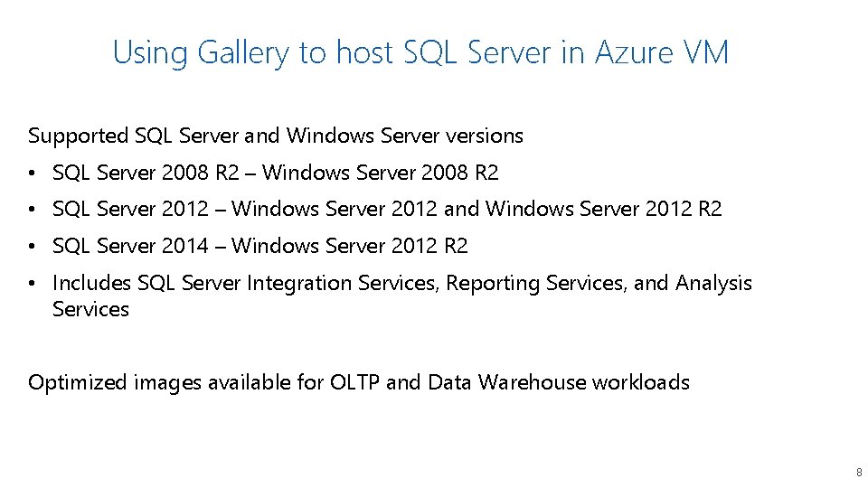Click 'Windows Server 2012 R2' in the 2012 bullet
Image resolution: width=868 pixels, height=488 pixels.
[x=603, y=209]
